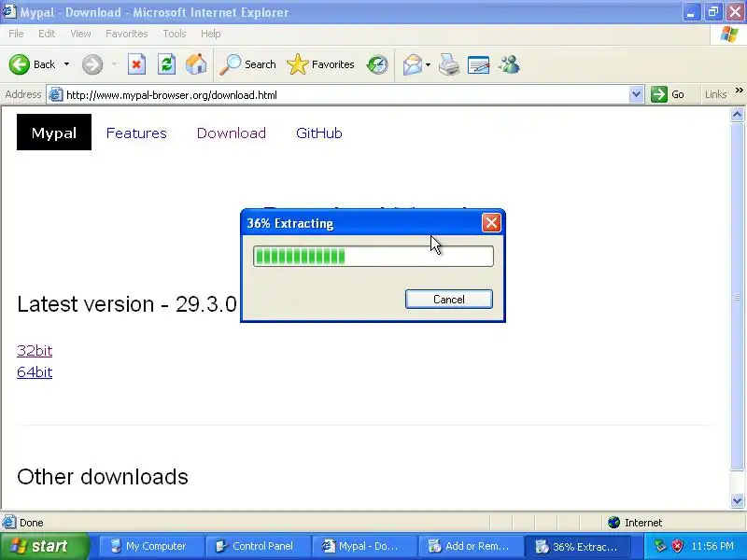
Task: Expand the Links toolbar chevron
Action: coord(739,91)
